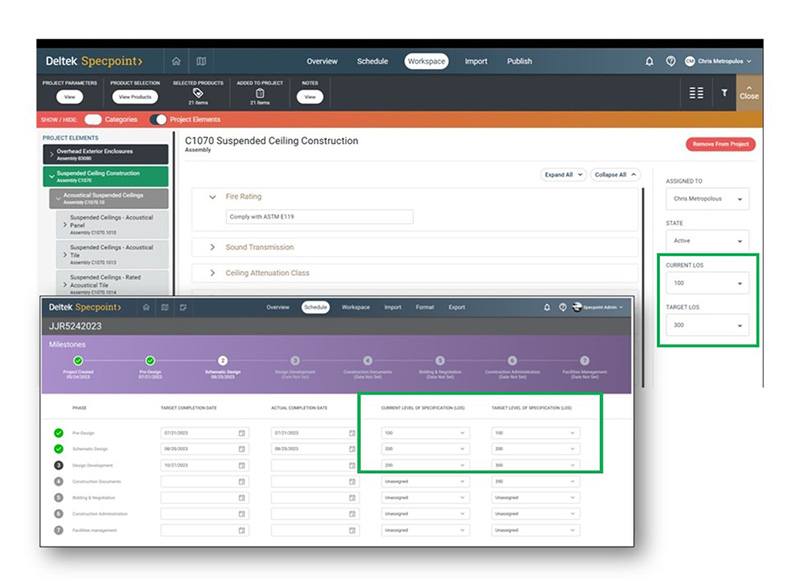Image resolution: width=800 pixels, height=581 pixels.
Task: Click the Remove From Project button
Action: coord(720,144)
